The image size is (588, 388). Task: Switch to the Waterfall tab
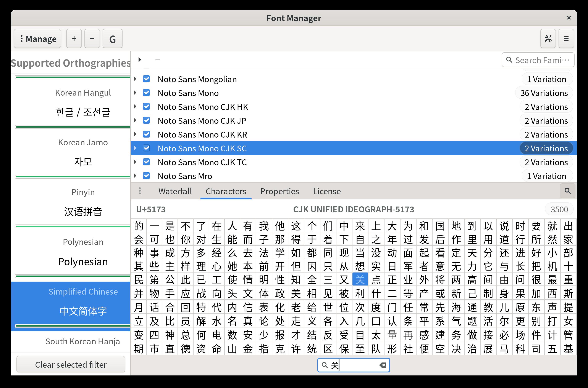click(175, 191)
